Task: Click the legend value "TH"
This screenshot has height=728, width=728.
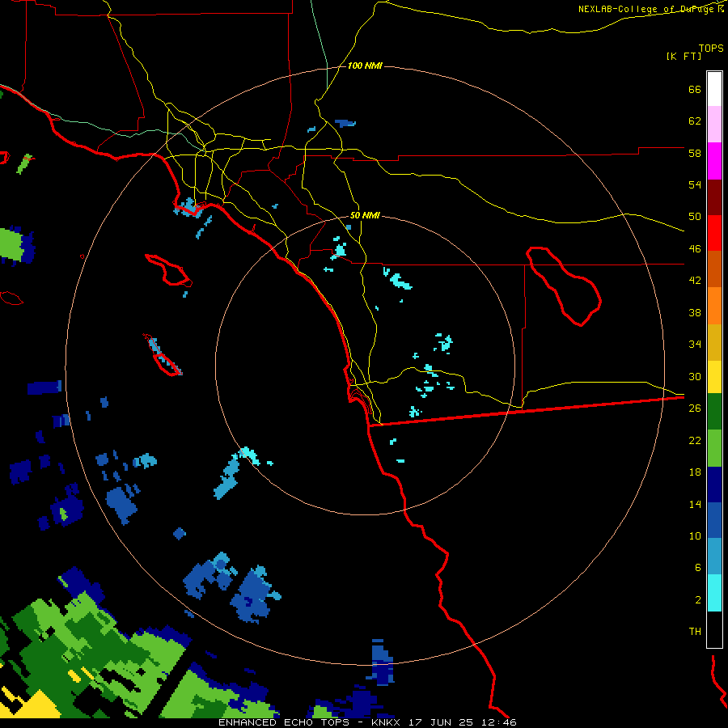Action: point(695,632)
